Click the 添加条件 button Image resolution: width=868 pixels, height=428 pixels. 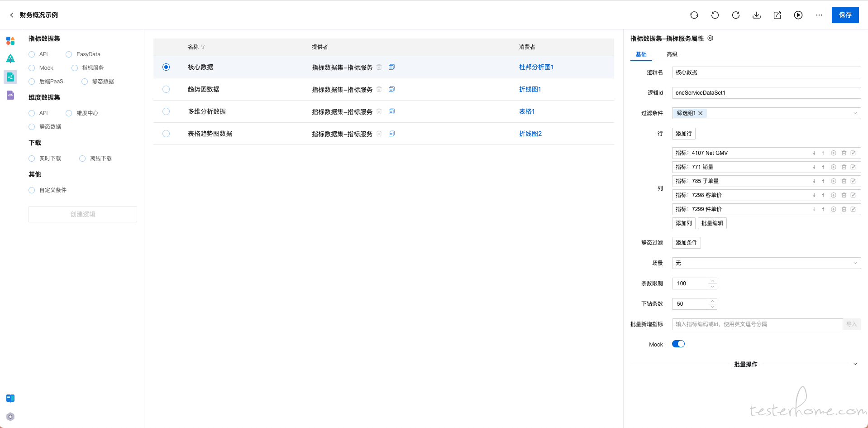tap(686, 243)
